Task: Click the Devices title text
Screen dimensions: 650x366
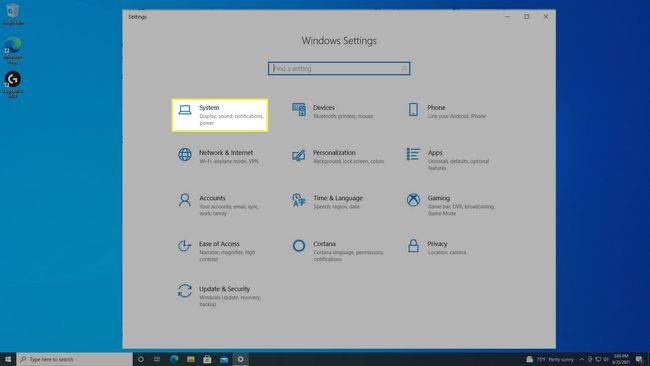Action: 324,107
